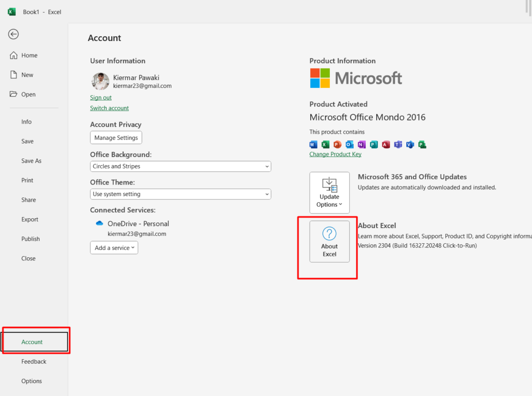
Task: Click the OneDrive cloud icon
Action: click(x=100, y=223)
